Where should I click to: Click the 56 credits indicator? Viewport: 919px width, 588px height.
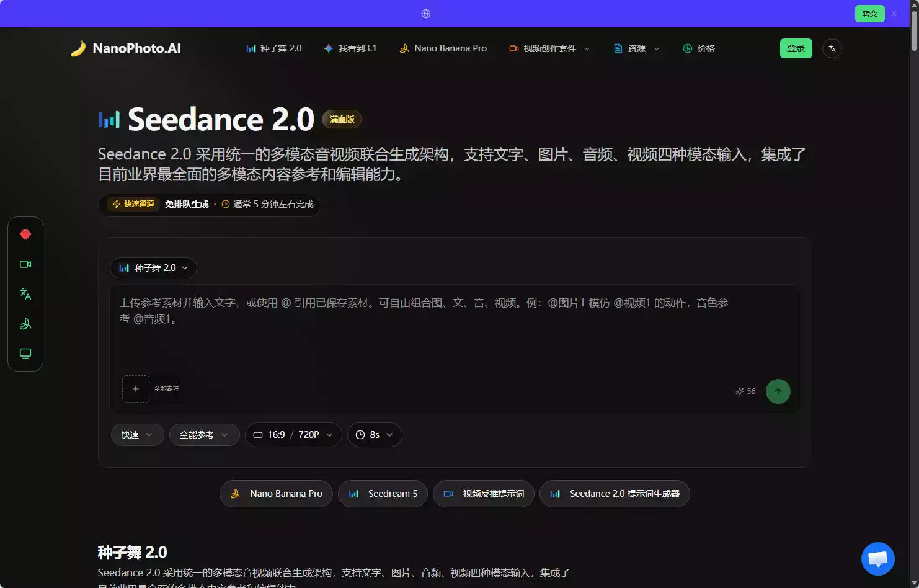coord(746,391)
